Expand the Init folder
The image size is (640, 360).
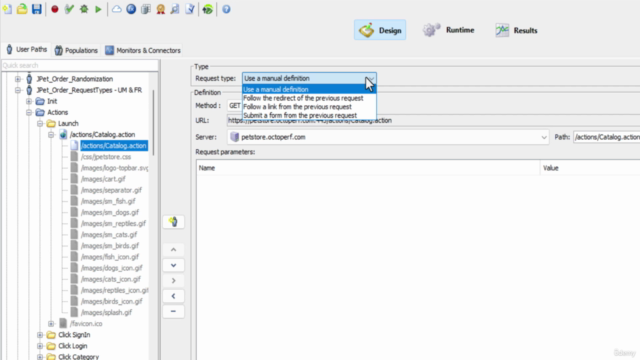pyautogui.click(x=29, y=101)
